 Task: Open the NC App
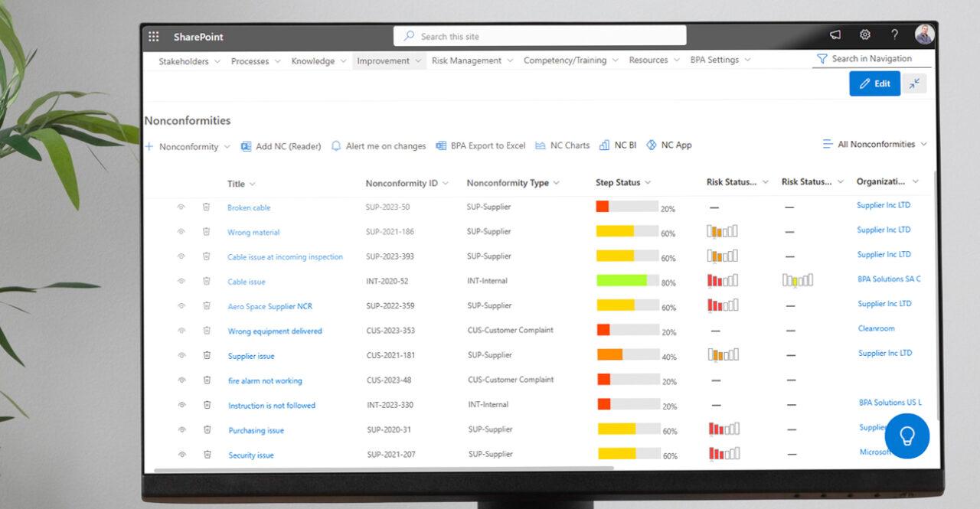click(668, 145)
